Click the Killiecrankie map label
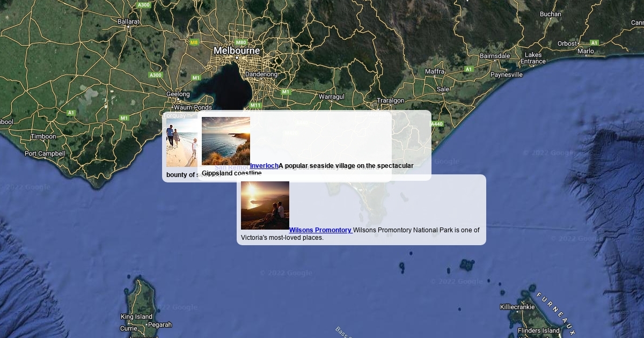The image size is (644, 338). tap(517, 307)
